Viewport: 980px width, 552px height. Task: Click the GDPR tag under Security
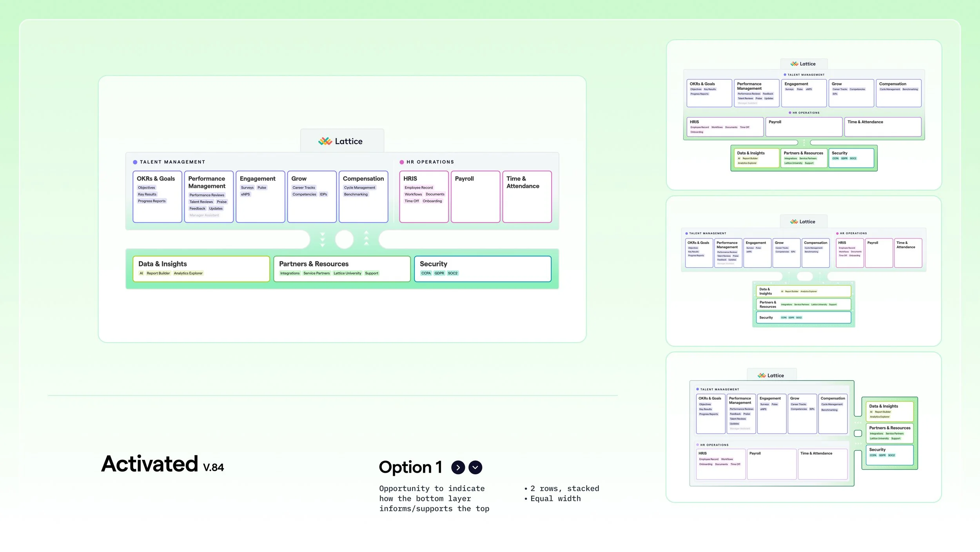[439, 273]
